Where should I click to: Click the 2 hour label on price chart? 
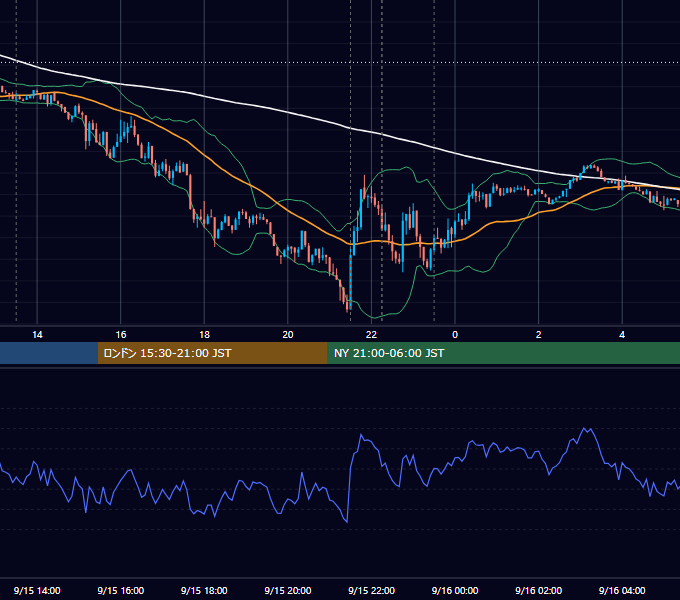[x=539, y=335]
